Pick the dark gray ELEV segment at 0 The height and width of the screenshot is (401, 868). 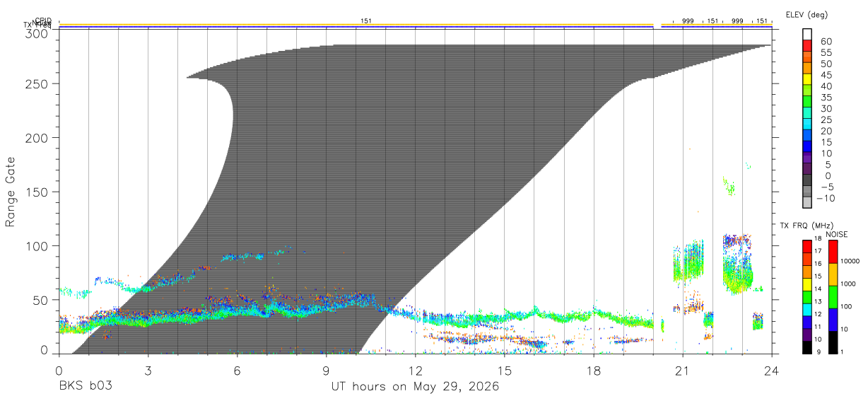[807, 180]
